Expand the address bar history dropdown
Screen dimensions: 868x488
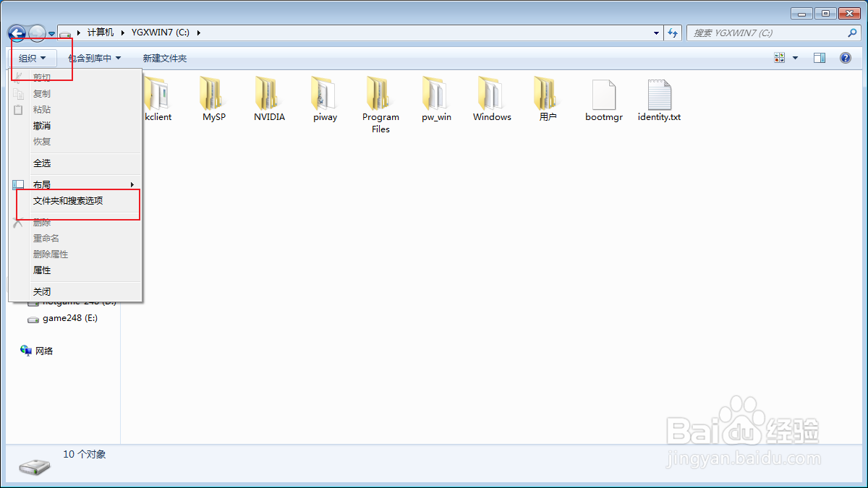coord(657,33)
